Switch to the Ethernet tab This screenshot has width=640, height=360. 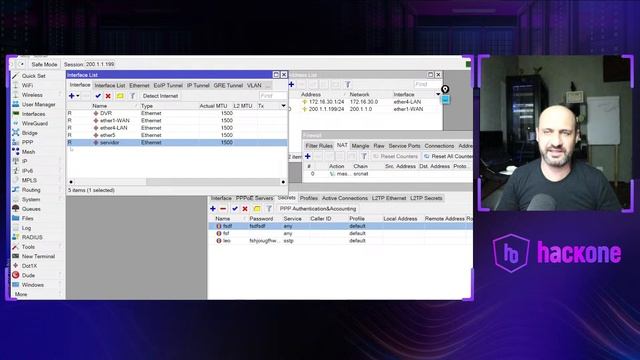point(139,85)
